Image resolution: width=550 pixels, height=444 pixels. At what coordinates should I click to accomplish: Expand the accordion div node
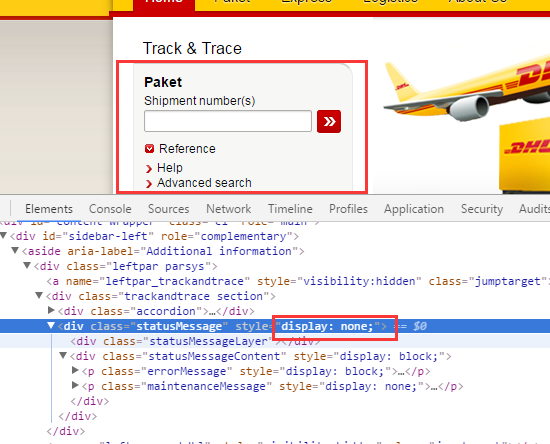[51, 310]
